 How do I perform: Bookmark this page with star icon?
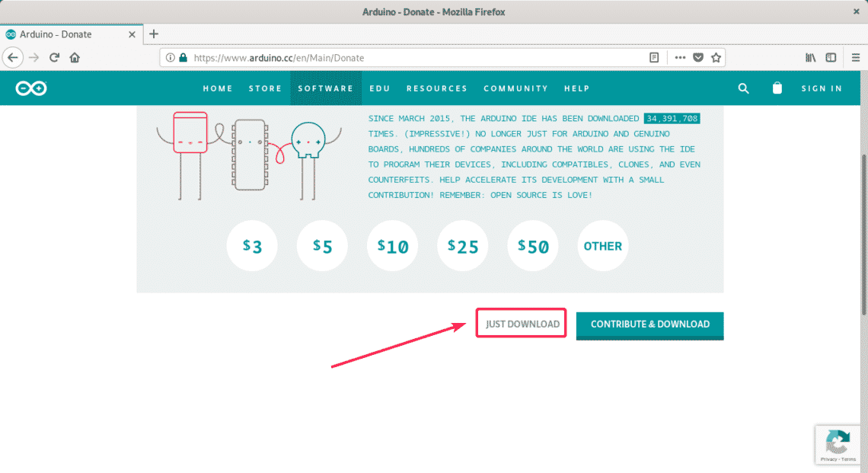coord(716,57)
